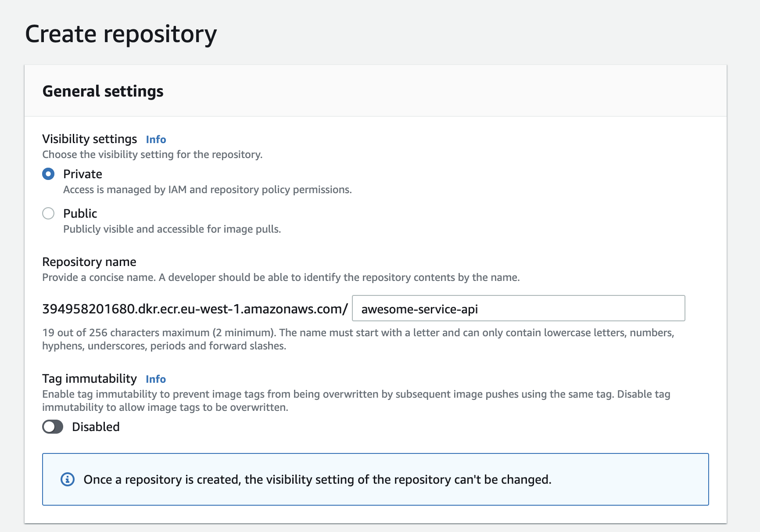Click the Private access description text
The height and width of the screenshot is (532, 760).
click(x=208, y=190)
